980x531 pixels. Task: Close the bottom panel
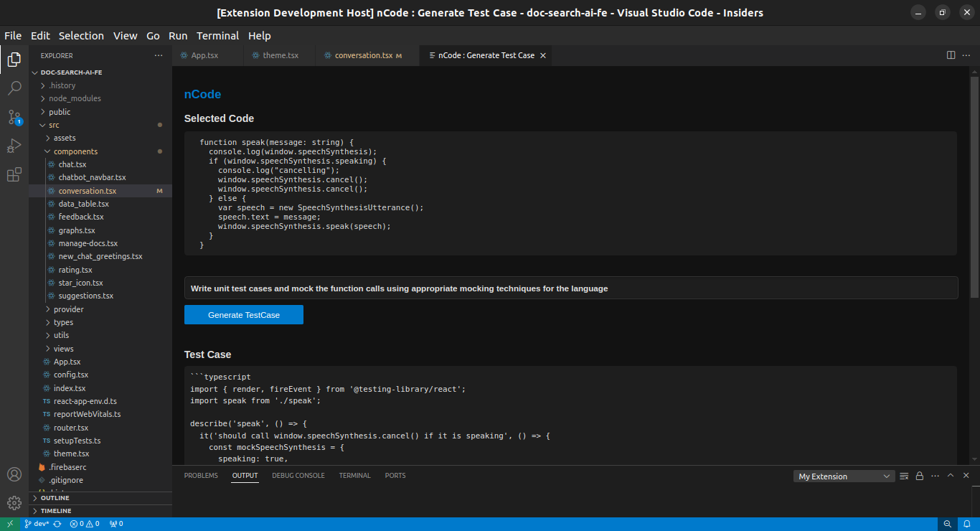(x=966, y=476)
